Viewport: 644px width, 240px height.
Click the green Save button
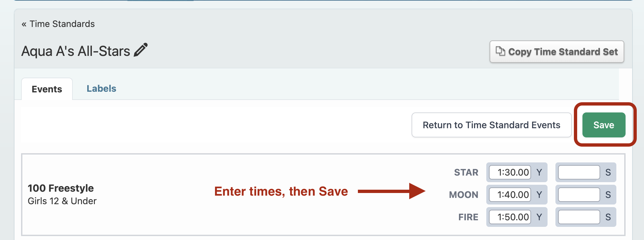point(604,125)
